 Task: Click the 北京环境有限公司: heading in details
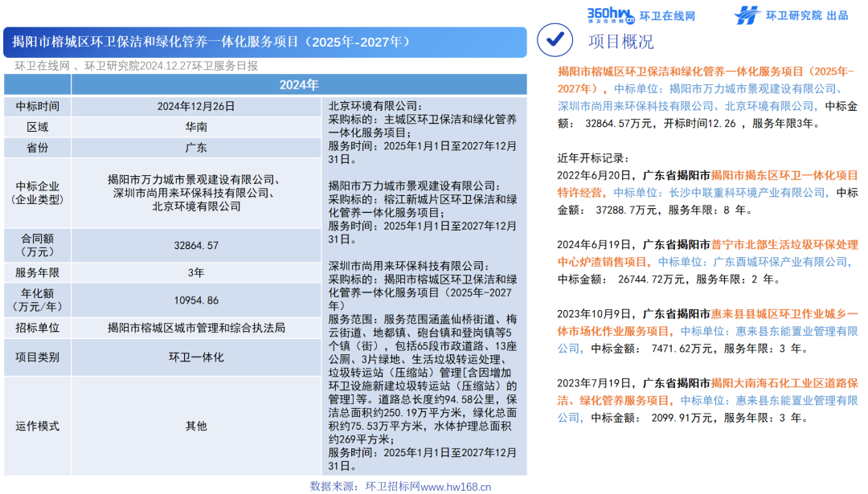[x=375, y=106]
